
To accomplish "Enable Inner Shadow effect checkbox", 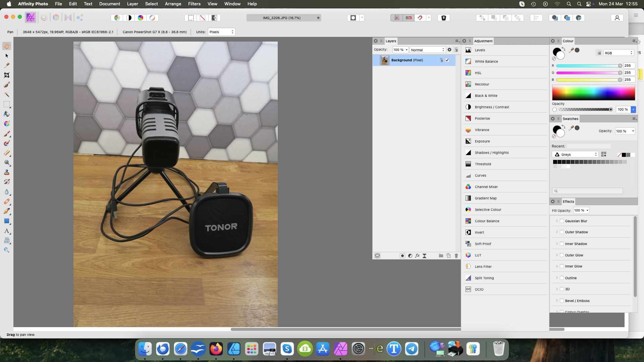I will click(x=562, y=244).
